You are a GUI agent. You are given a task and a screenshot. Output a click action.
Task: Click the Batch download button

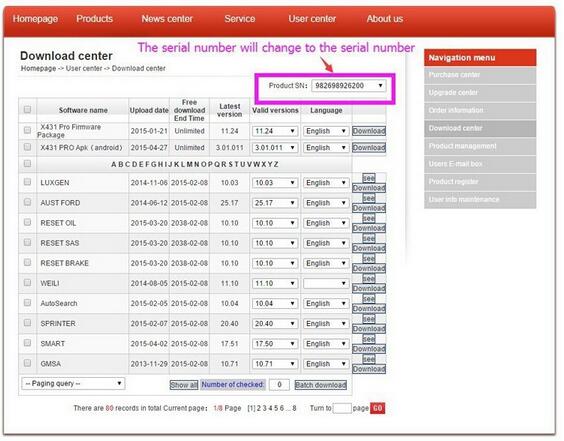click(320, 385)
